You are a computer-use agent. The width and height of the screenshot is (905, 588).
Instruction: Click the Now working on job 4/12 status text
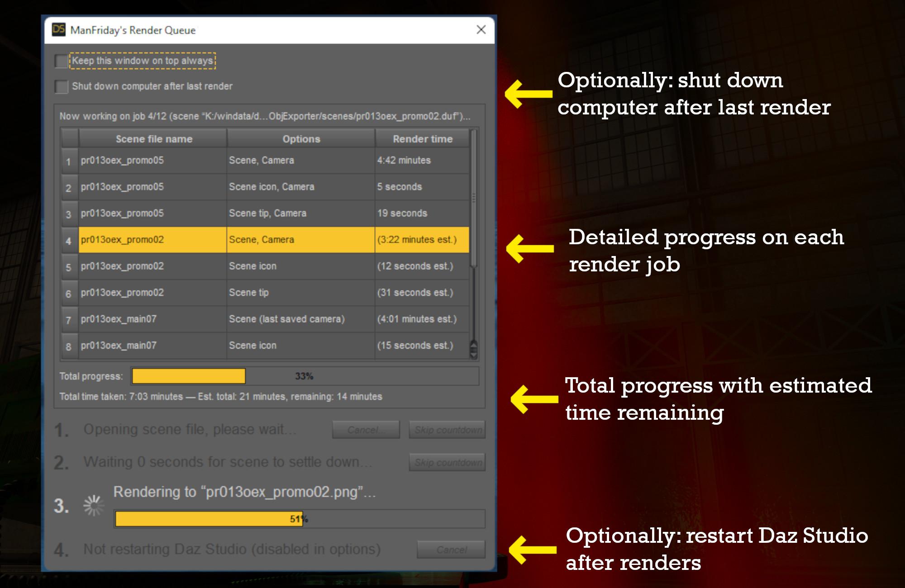[x=265, y=116]
